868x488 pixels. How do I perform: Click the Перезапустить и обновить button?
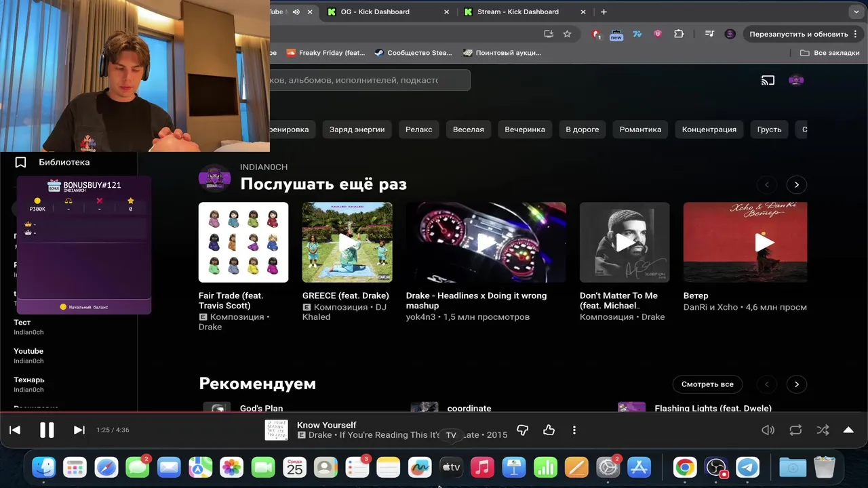(x=804, y=34)
